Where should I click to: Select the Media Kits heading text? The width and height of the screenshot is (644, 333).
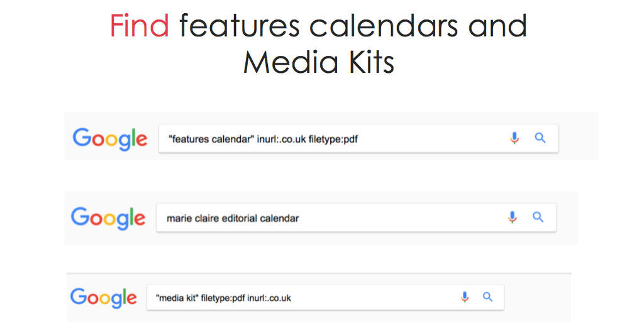click(319, 62)
